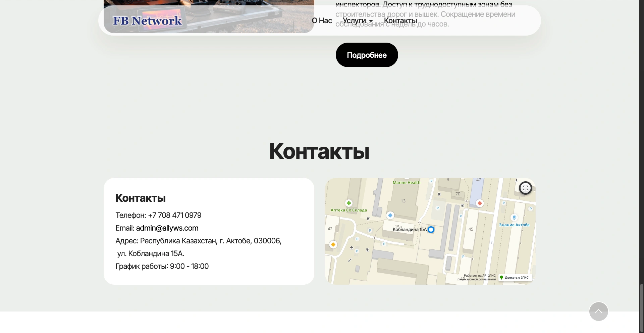Click the phone number +7 708 471 0979

175,215
